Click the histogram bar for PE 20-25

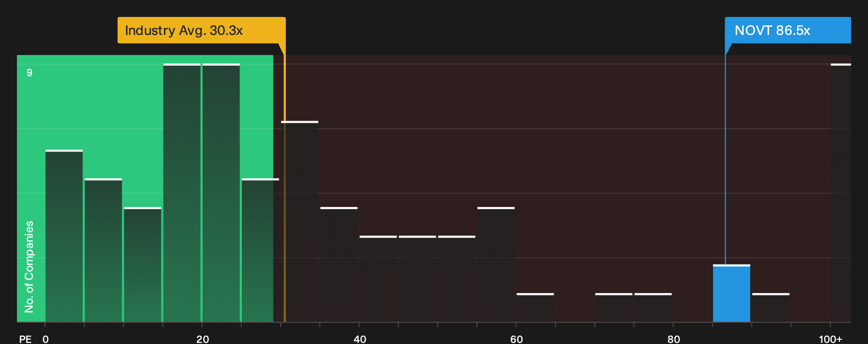coord(221,193)
